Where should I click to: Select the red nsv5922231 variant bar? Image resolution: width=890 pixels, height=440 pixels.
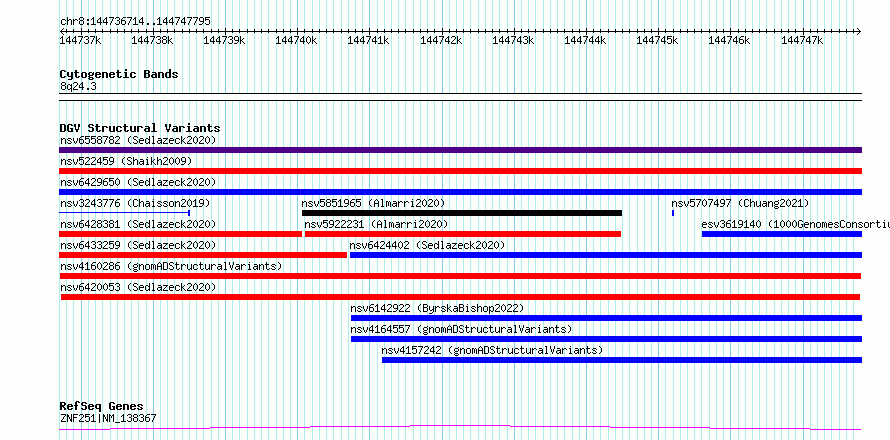click(x=463, y=234)
